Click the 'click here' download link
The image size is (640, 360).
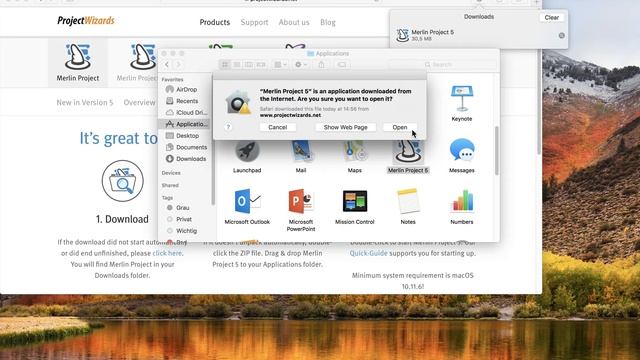click(167, 253)
